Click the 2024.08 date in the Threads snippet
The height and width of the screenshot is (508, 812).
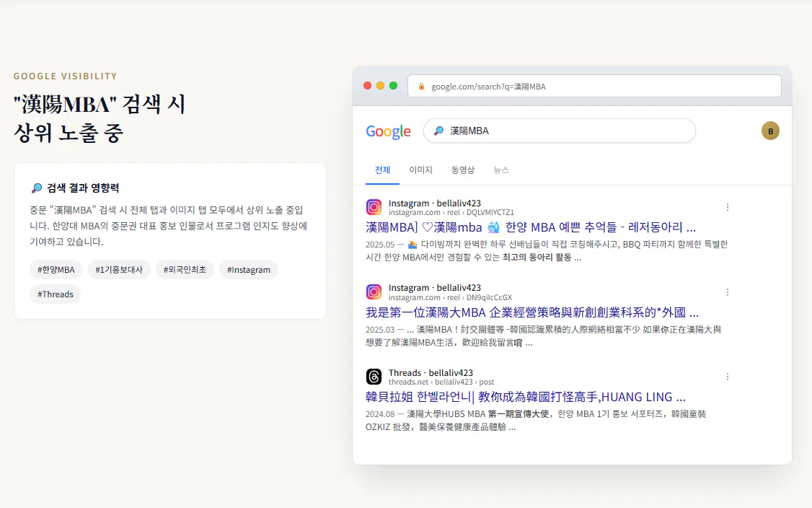pyautogui.click(x=380, y=414)
